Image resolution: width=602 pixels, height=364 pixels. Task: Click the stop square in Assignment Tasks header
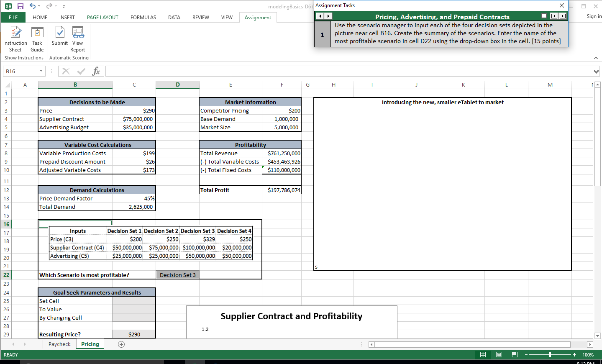tap(544, 16)
